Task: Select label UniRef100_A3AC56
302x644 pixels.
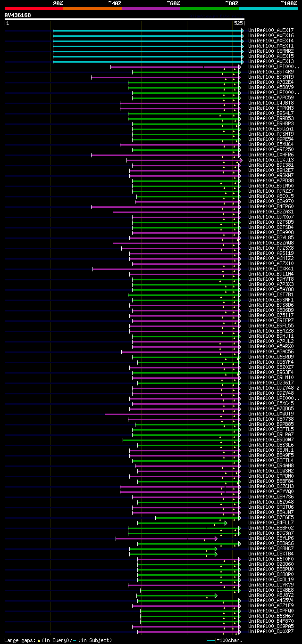Action: [271, 351]
